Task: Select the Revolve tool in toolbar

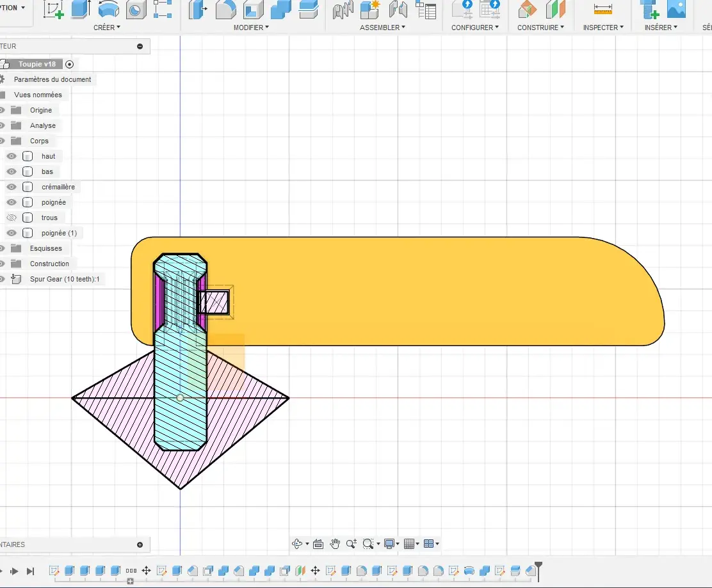Action: coord(108,9)
